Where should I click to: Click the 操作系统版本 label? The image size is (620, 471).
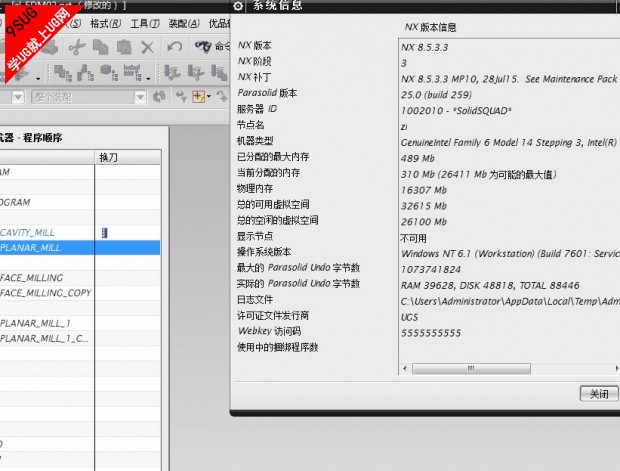(x=264, y=252)
